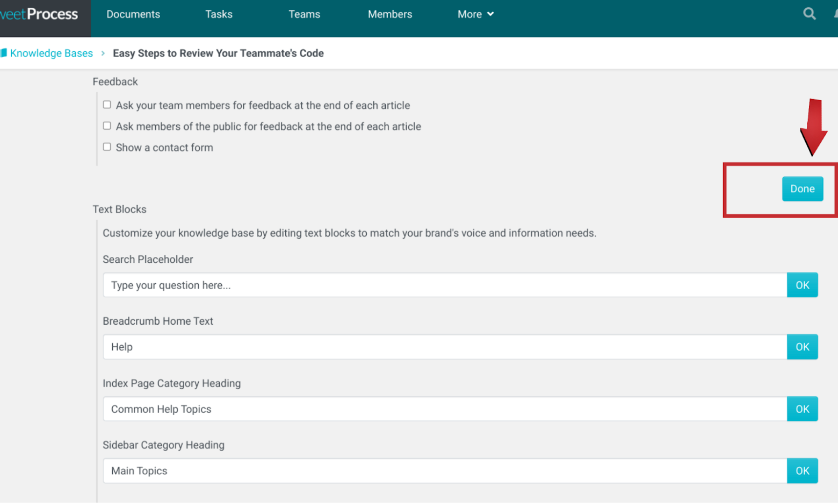The image size is (839, 504).
Task: Click the Done button
Action: click(x=802, y=189)
